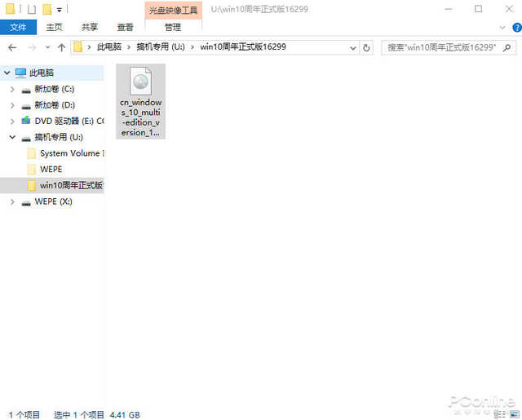Viewport: 522px width, 420px height.
Task: Click the cn_windows_10_multi-edition file name
Action: [x=140, y=117]
